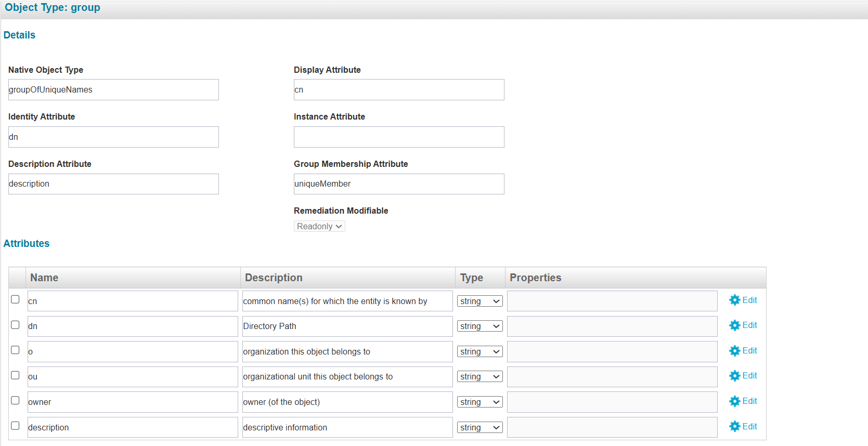Click the gear Edit icon for dn attribute
The height and width of the screenshot is (446, 868).
(x=734, y=325)
